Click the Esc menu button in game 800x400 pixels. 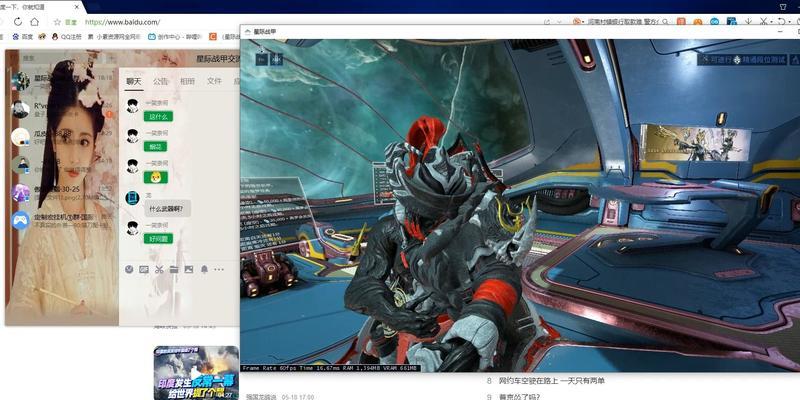tap(262, 59)
